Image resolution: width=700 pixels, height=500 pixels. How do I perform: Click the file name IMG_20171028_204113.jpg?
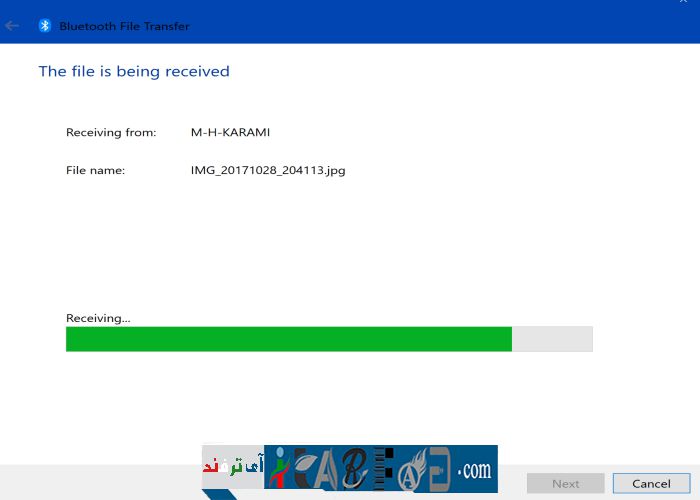tap(268, 170)
